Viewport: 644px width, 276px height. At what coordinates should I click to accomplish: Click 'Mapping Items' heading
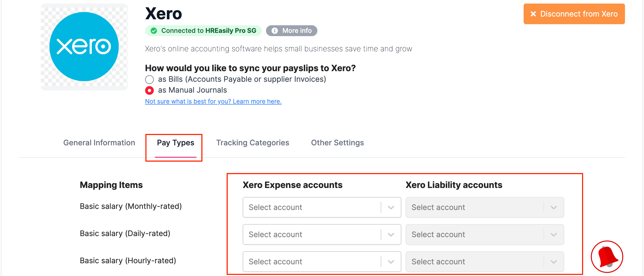111,185
